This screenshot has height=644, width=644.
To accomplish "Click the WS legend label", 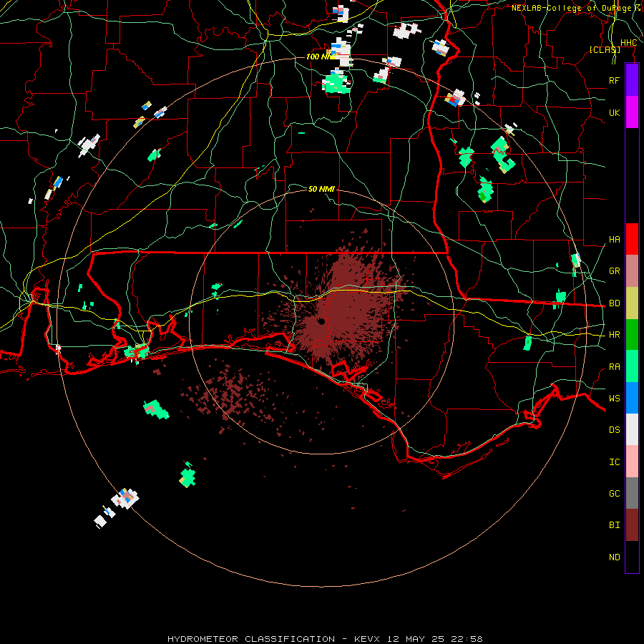I will tap(614, 399).
